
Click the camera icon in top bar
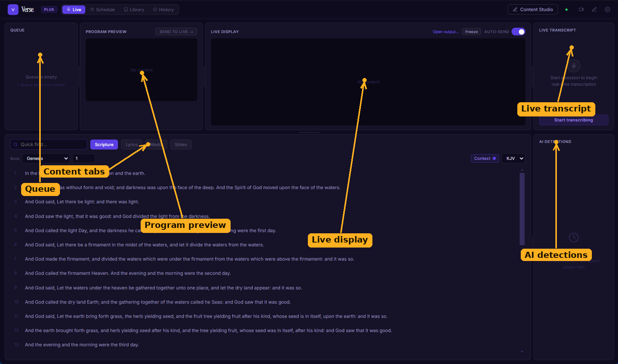click(581, 10)
